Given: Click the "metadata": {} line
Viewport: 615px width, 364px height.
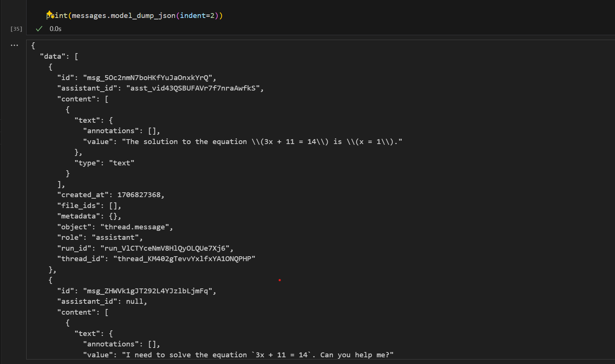Looking at the screenshot, I should (89, 216).
